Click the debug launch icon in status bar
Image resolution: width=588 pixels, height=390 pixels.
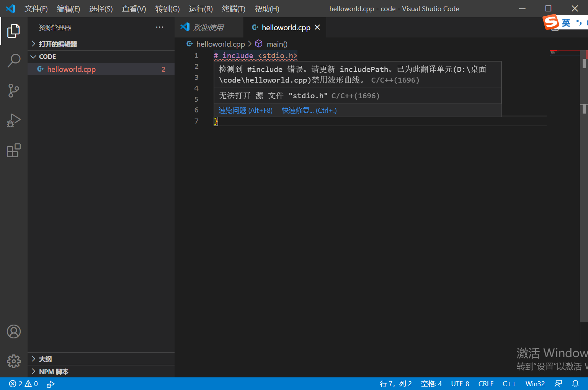51,384
